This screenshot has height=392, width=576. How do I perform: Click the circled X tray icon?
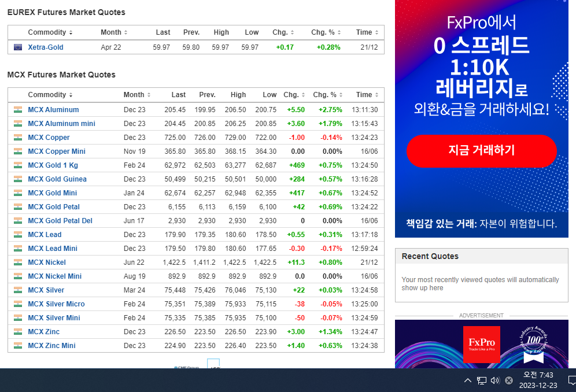click(x=509, y=380)
